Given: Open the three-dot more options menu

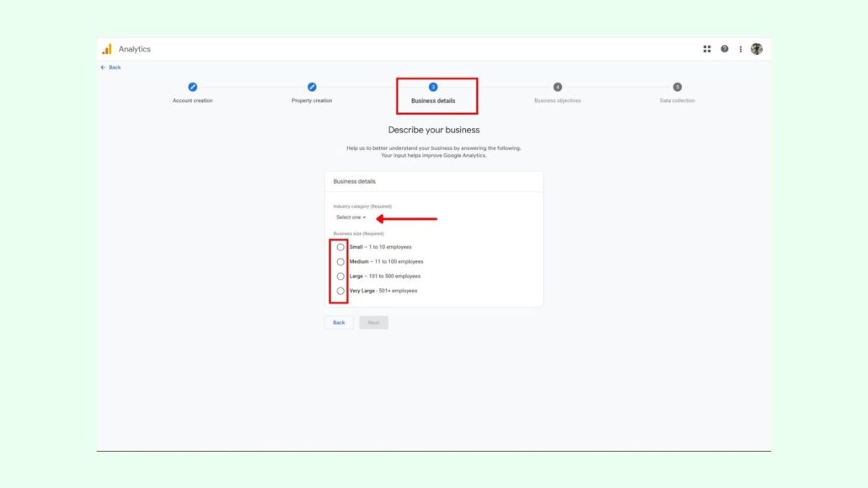Looking at the screenshot, I should tap(741, 49).
